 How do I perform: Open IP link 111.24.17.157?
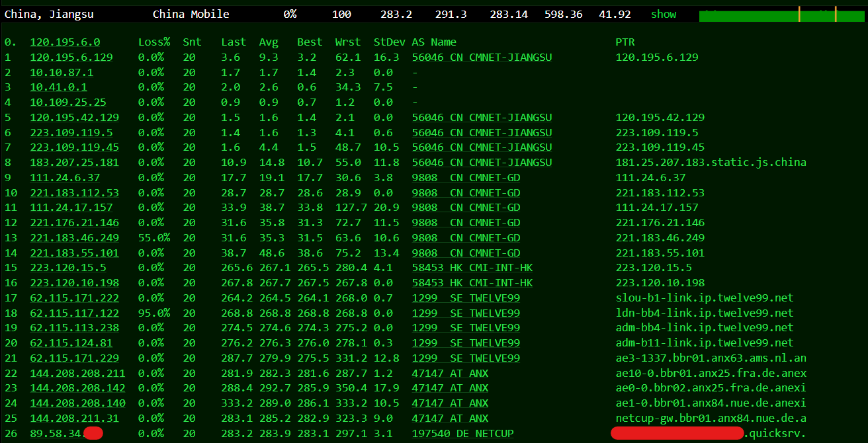(71, 208)
